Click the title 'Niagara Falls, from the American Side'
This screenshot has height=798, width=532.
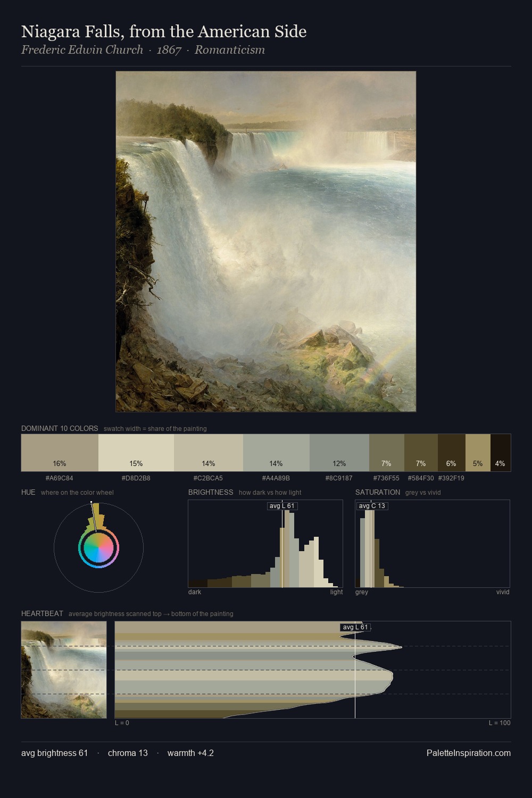164,32
